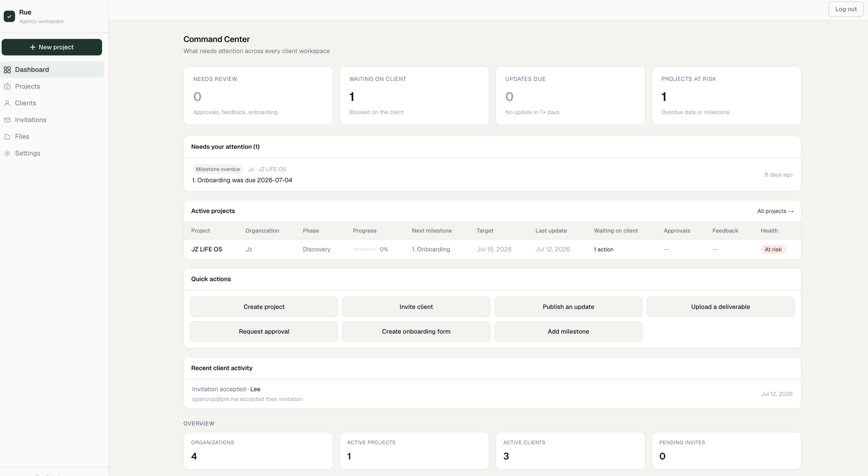Click the 'Jul 12, 2026' last update cell

pos(552,249)
